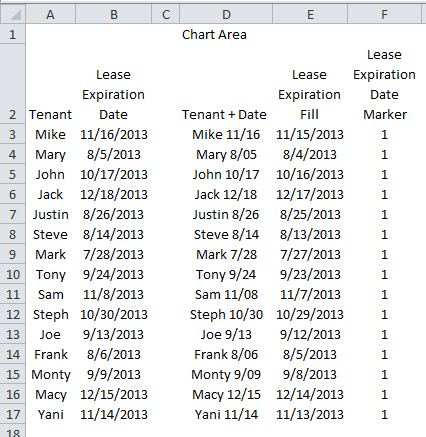
Task: Select column A header
Action: 50,14
